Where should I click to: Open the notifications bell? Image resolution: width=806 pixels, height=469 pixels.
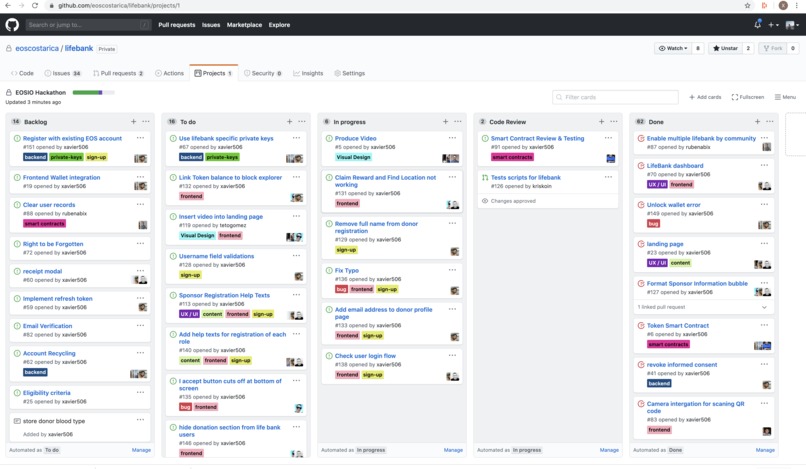click(x=758, y=24)
